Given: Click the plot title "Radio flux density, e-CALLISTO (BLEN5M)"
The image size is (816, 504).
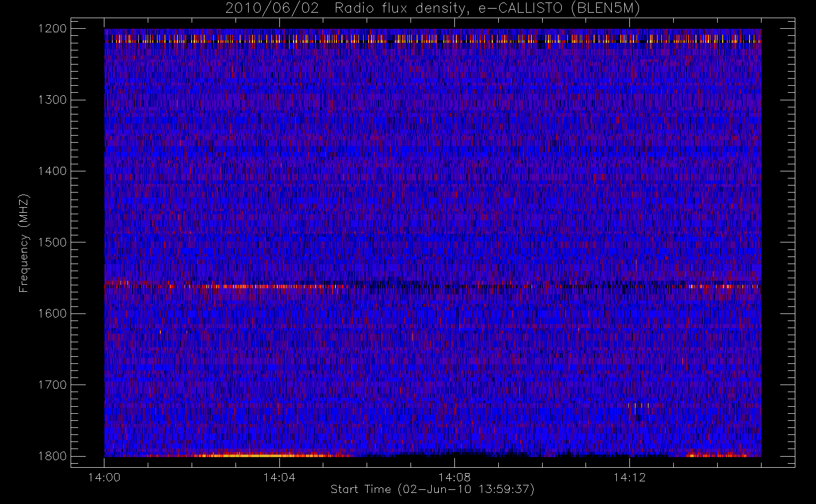Looking at the screenshot, I should 487,9.
